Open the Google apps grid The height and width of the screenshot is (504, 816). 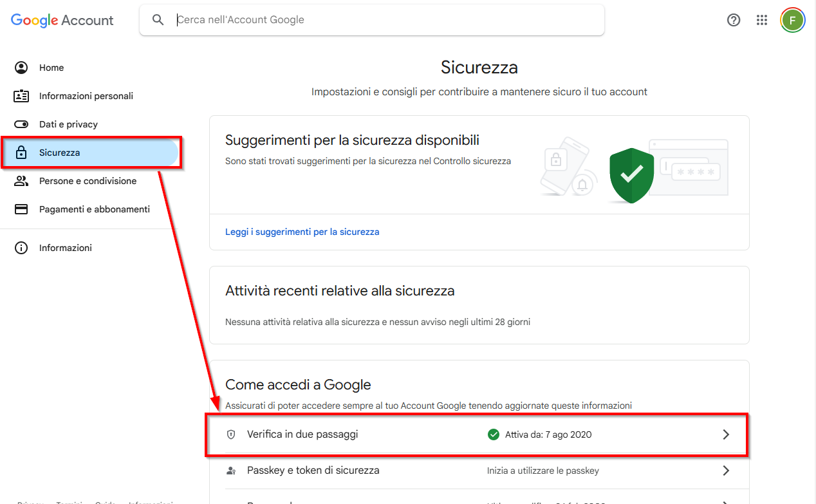pyautogui.click(x=762, y=20)
